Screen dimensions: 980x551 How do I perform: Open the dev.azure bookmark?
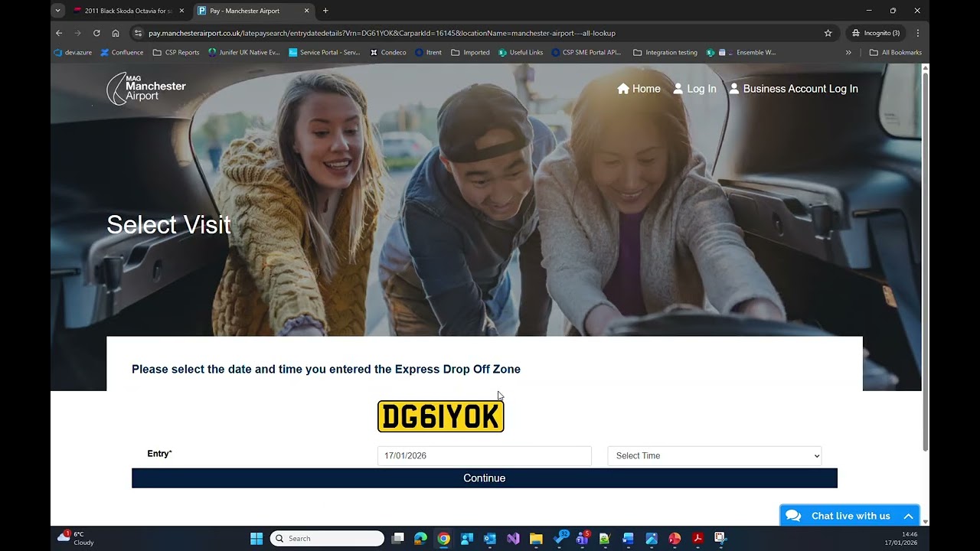coord(73,53)
